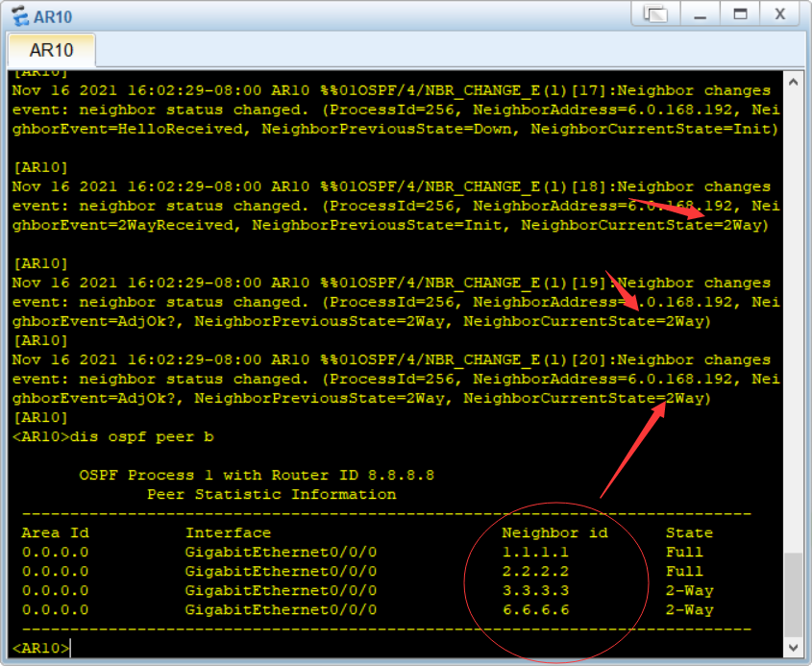Click the restore-down overlapping windows button
The image size is (812, 666).
point(655,14)
